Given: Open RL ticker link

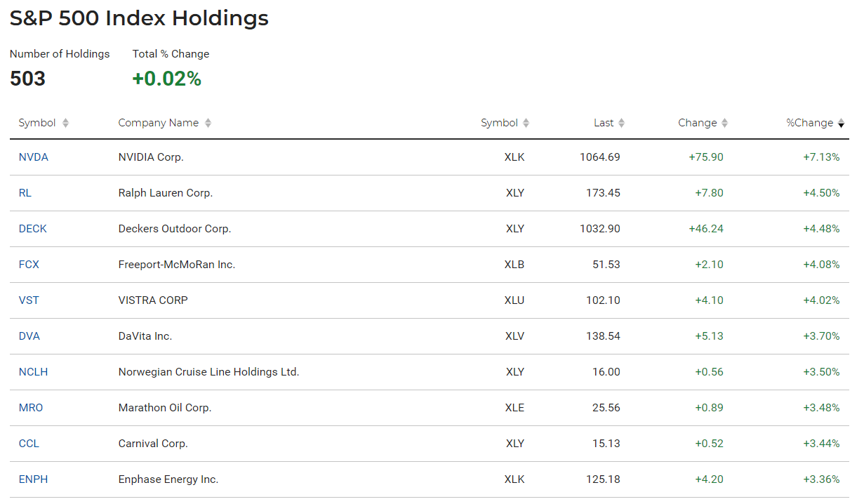Looking at the screenshot, I should [25, 193].
